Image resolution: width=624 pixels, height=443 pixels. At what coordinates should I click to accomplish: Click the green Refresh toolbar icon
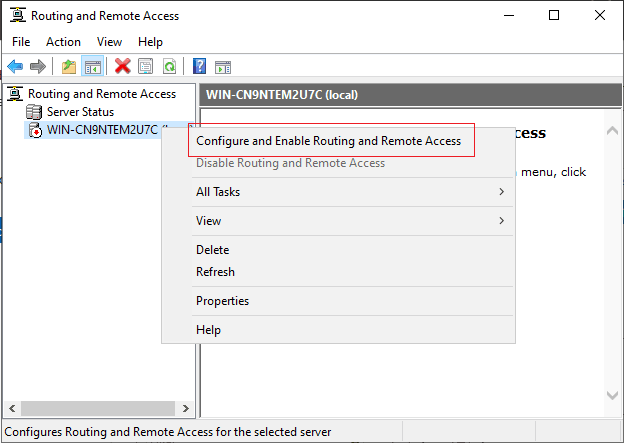[x=169, y=66]
